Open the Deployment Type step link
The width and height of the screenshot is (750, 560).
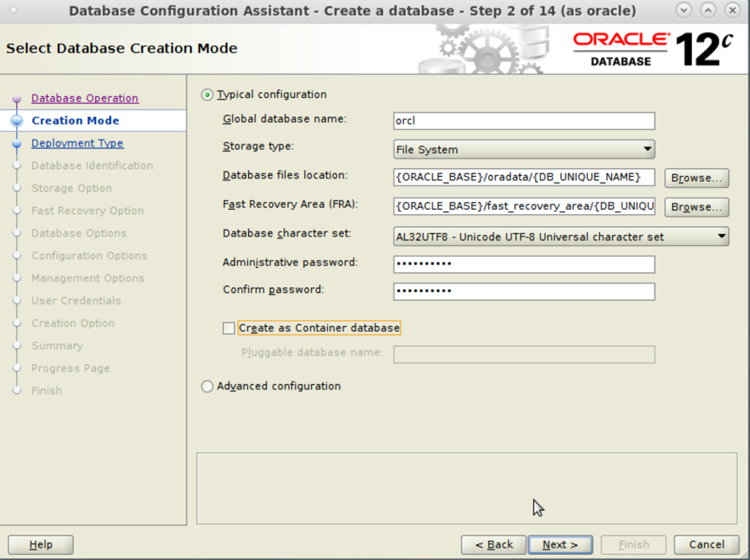tap(77, 143)
